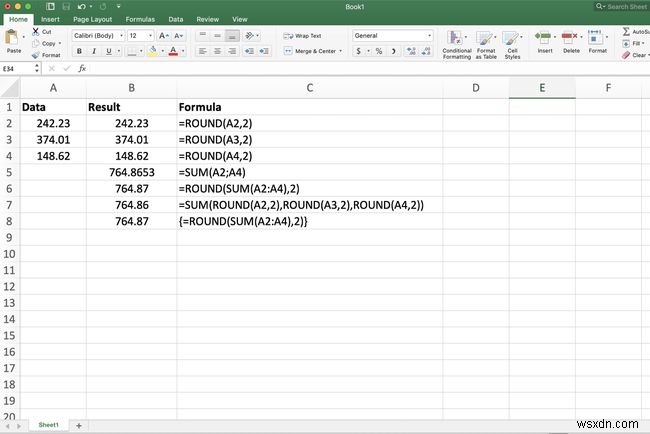Screen dimensions: 650x434
Task: Toggle Wrap Text
Action: coord(302,36)
